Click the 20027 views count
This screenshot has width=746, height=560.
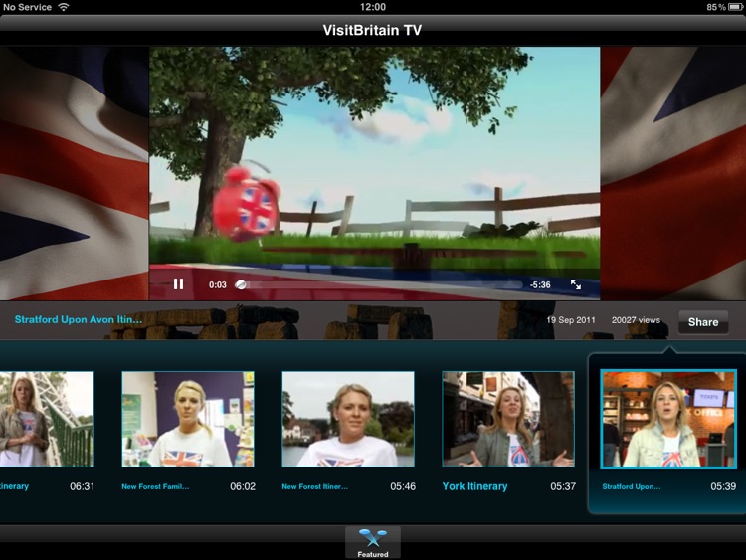pyautogui.click(x=636, y=320)
